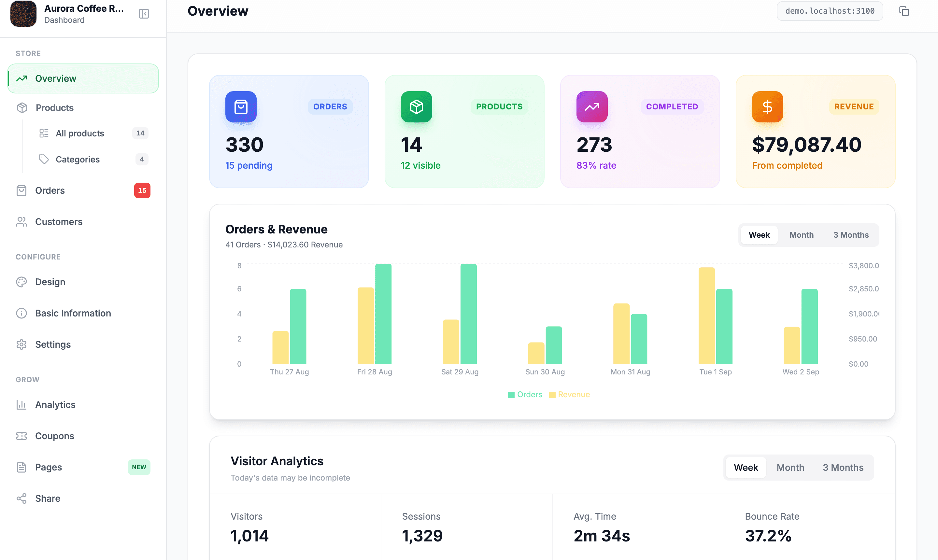Click the 15 pending orders link
The height and width of the screenshot is (560, 938).
coord(249,166)
